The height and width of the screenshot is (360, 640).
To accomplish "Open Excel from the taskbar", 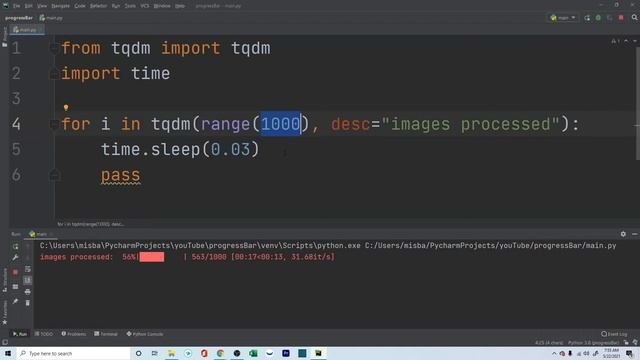I will click(253, 353).
